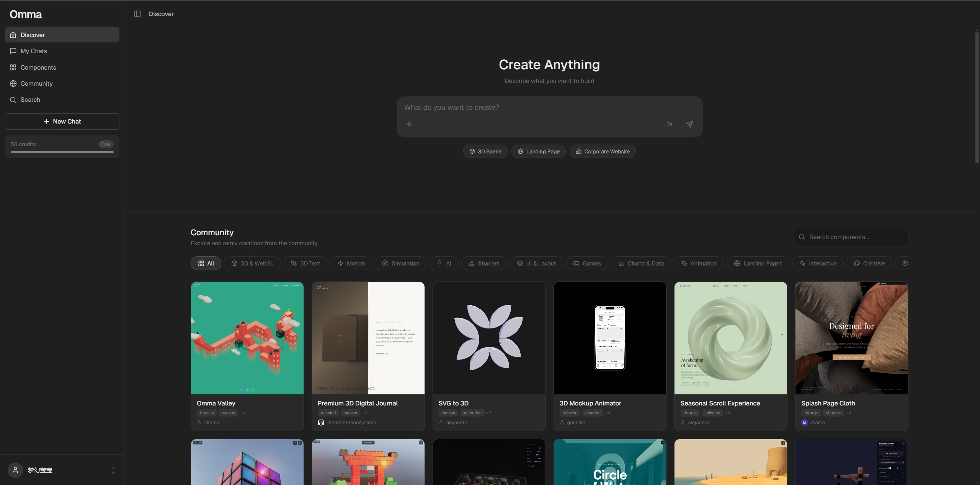Screen dimensions: 980x485
Task: Click the send arrow icon
Action: point(689,124)
